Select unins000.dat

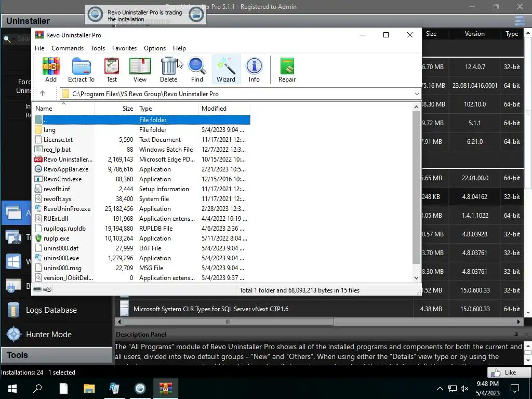[x=142, y=248]
